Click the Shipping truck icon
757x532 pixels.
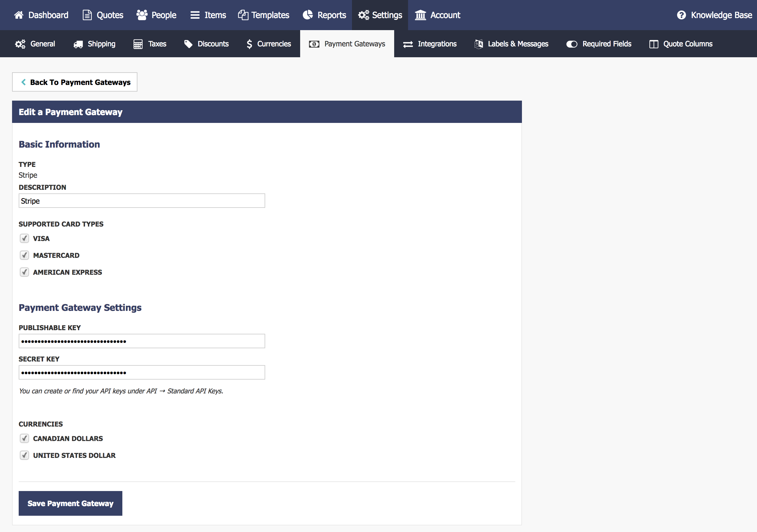coord(78,44)
